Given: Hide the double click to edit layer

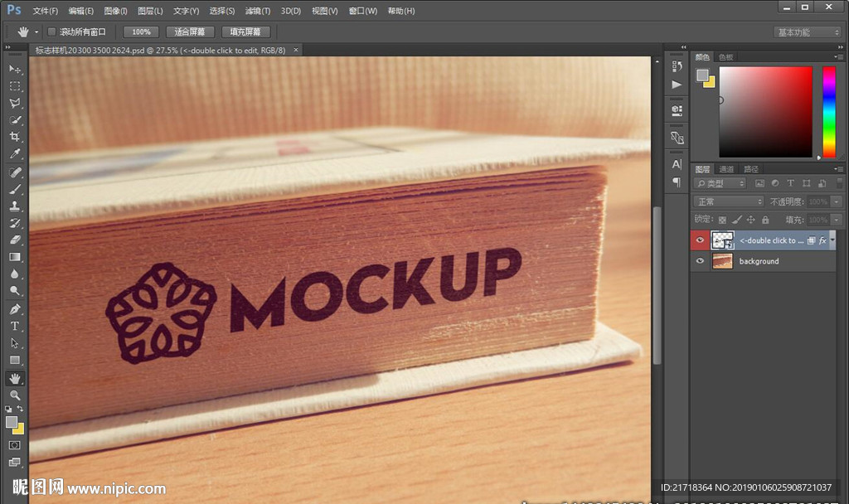Looking at the screenshot, I should coord(700,240).
